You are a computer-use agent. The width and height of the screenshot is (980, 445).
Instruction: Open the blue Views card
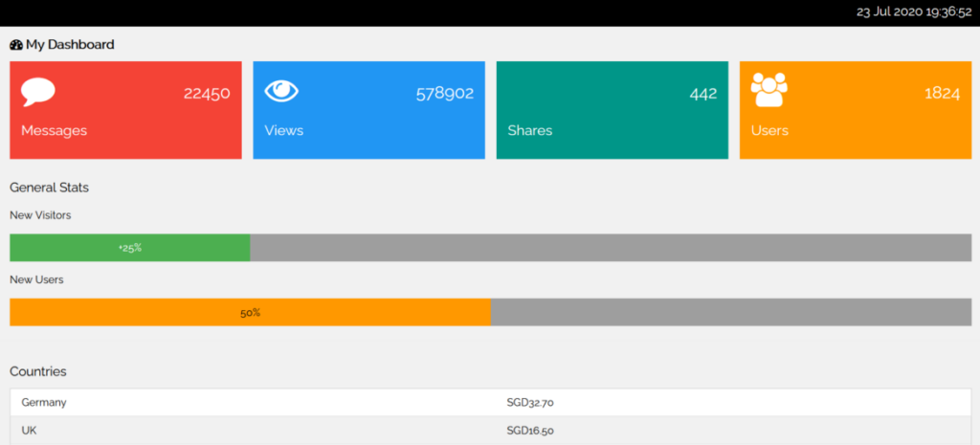(368, 110)
